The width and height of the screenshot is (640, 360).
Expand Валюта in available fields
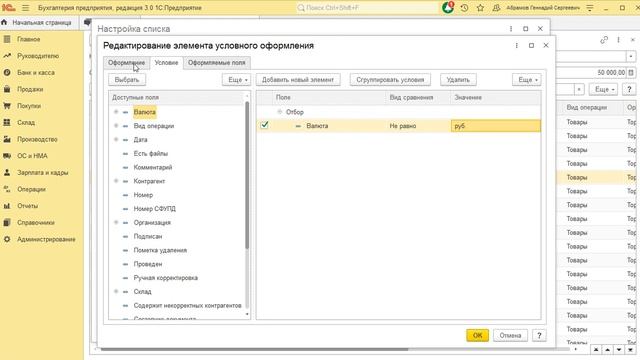click(116, 112)
